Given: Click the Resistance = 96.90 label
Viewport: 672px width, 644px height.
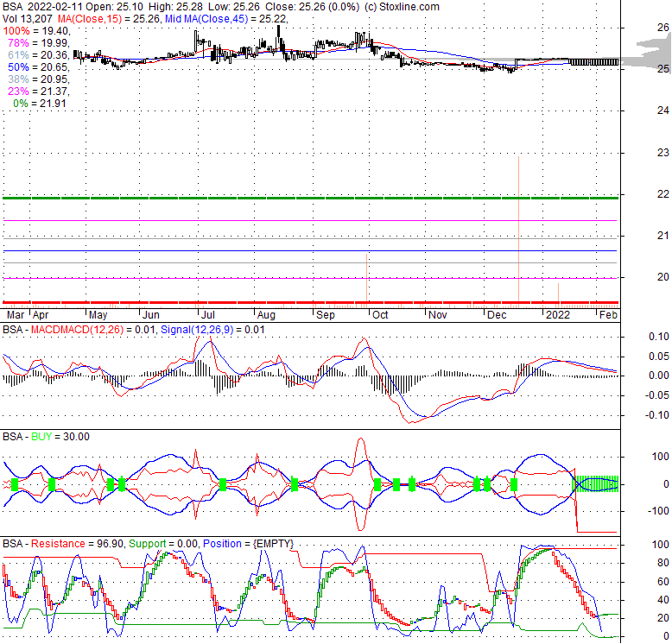Looking at the screenshot, I should click(78, 543).
